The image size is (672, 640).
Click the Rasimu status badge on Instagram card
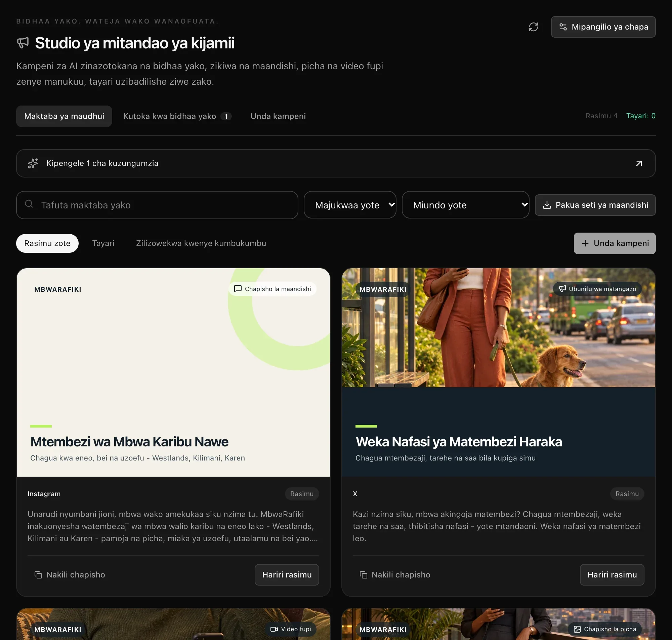[302, 494]
